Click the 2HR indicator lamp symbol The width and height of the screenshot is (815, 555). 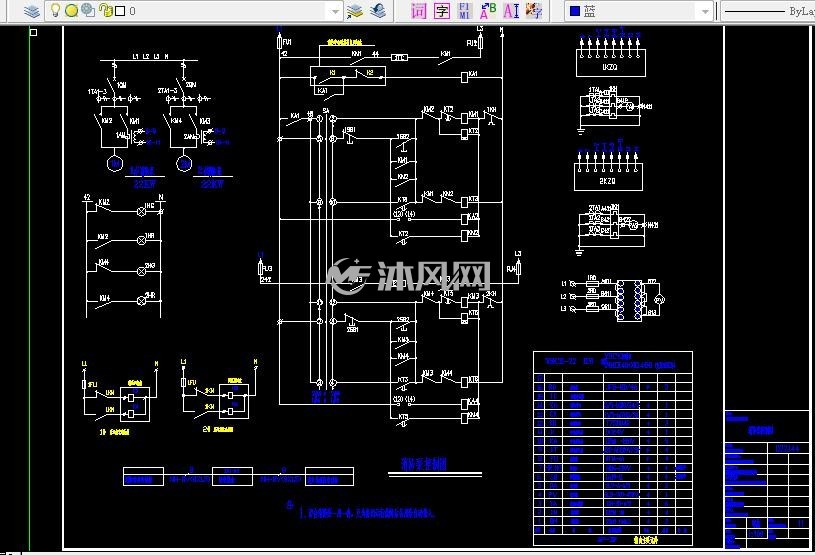pos(141,300)
